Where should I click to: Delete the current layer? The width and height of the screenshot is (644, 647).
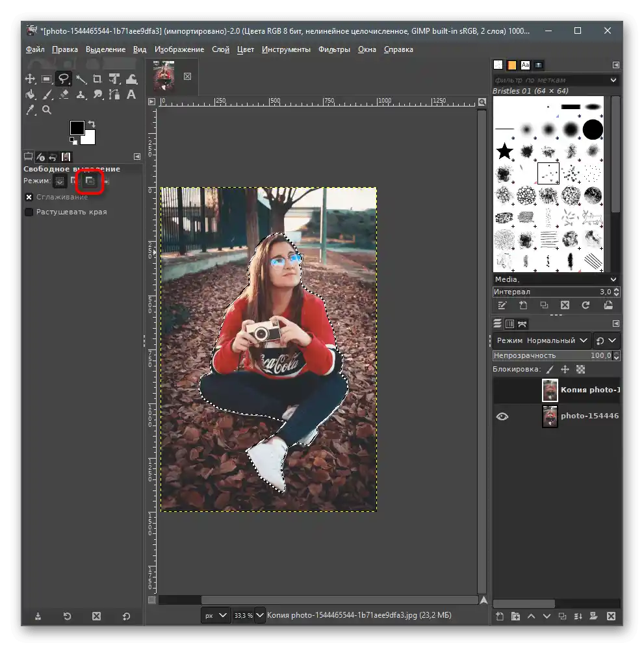point(612,616)
